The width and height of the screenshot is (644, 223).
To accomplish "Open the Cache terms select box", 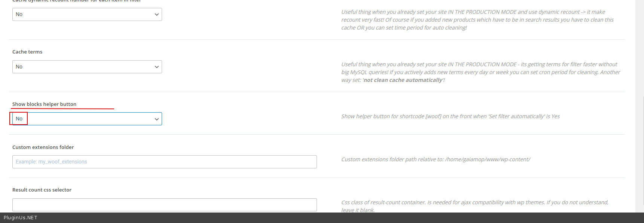I will point(87,67).
